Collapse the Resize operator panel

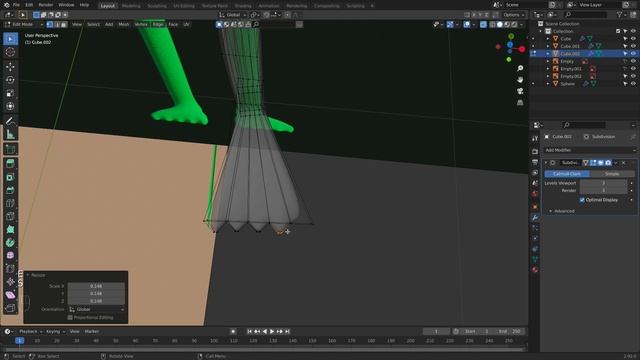28,276
